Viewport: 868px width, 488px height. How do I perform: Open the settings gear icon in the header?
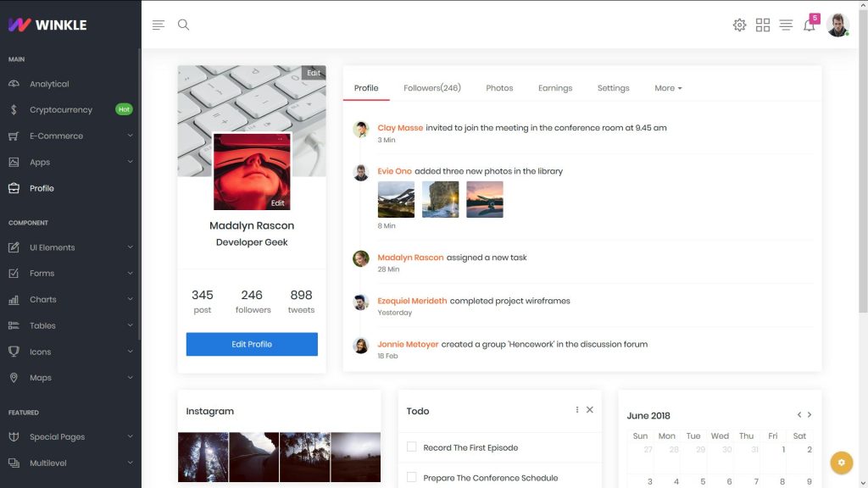pos(739,25)
